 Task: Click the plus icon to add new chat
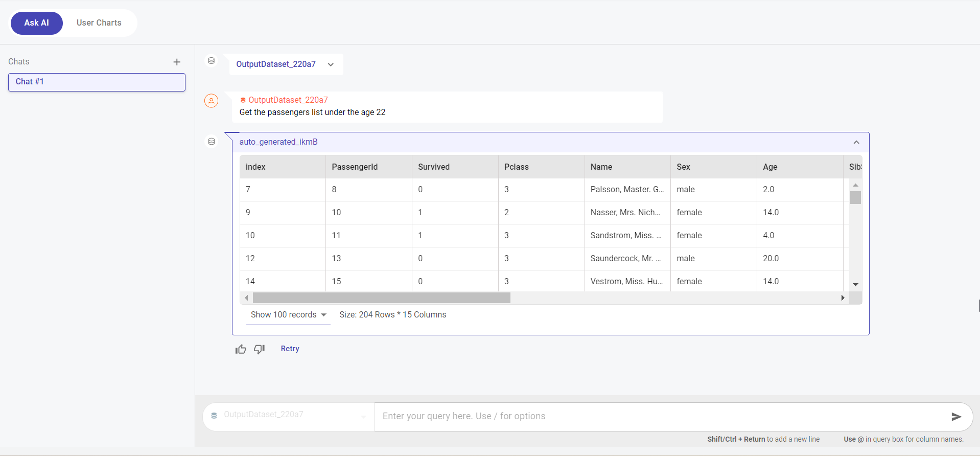coord(177,62)
